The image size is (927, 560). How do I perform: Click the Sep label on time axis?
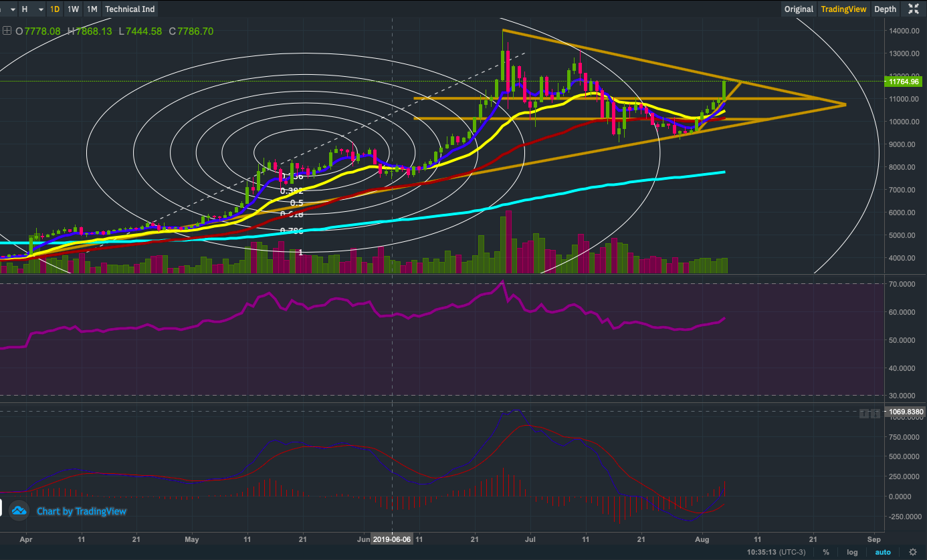(x=873, y=539)
